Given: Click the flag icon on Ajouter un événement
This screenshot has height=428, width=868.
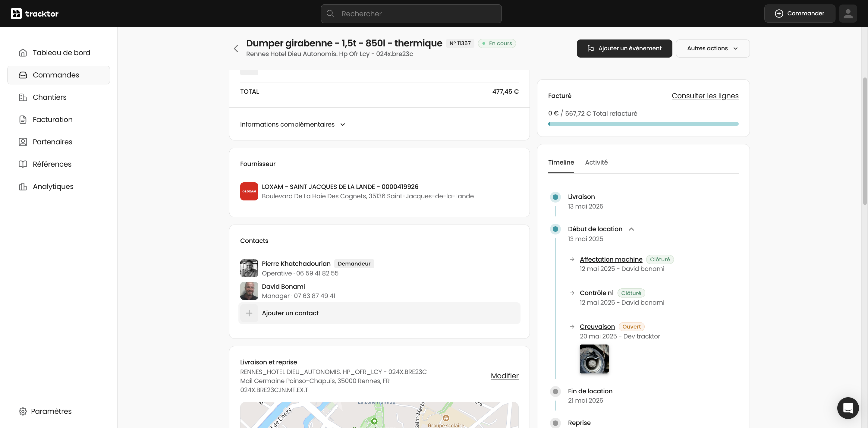Looking at the screenshot, I should [x=591, y=49].
